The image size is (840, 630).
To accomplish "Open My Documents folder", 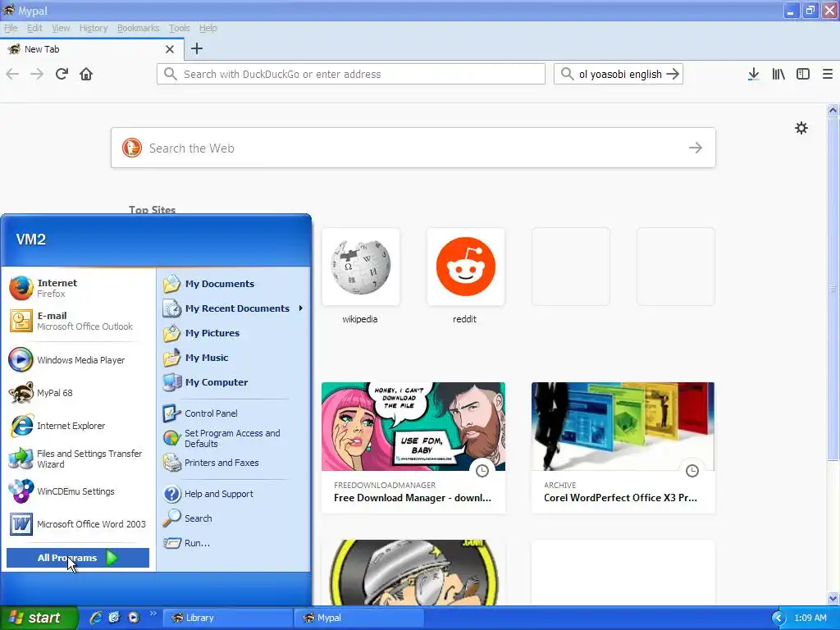I will click(x=233, y=284).
